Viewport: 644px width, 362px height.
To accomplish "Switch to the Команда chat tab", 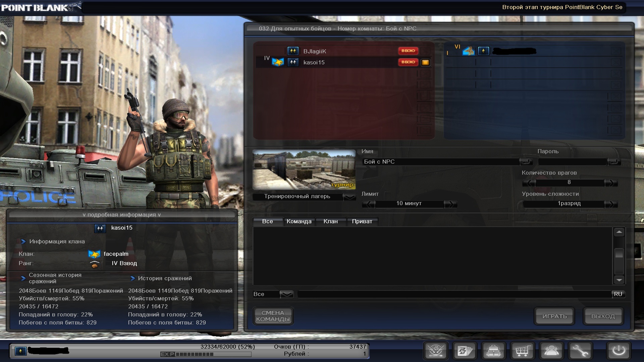I will coord(299,222).
